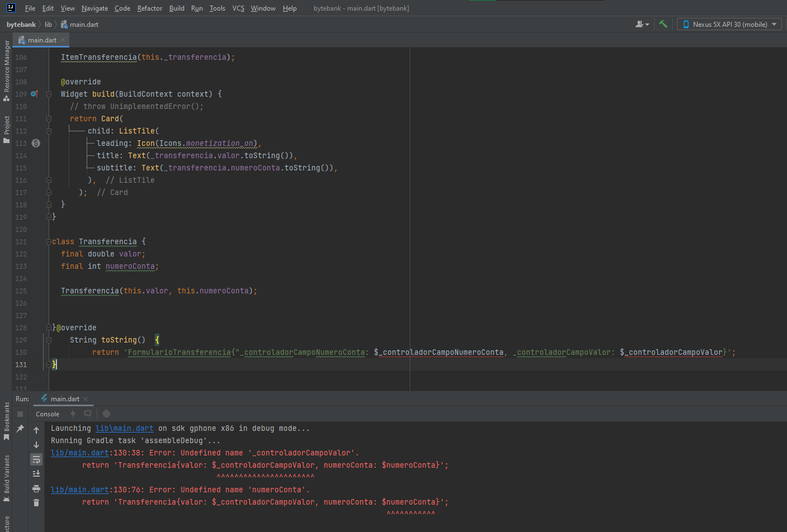Viewport: 787px width, 532px height.
Task: Click line number 121 in the gutter
Action: coord(21,242)
